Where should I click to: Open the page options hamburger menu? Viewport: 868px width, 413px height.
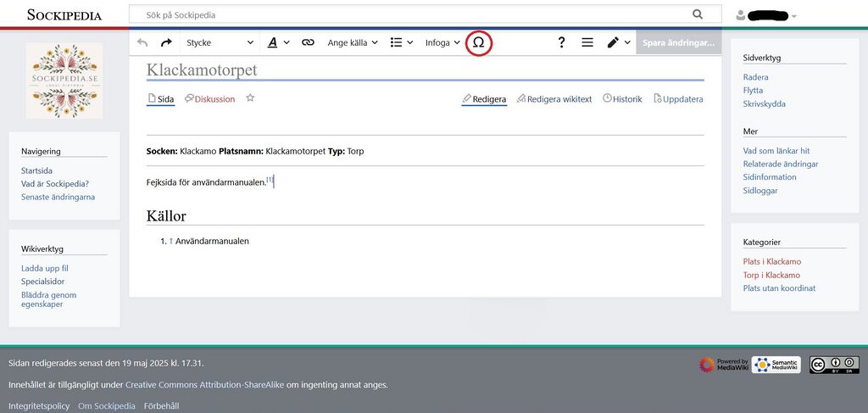tap(587, 42)
